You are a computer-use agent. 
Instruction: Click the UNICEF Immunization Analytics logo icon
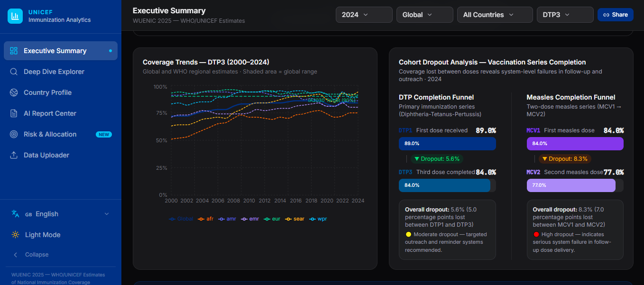pyautogui.click(x=15, y=16)
